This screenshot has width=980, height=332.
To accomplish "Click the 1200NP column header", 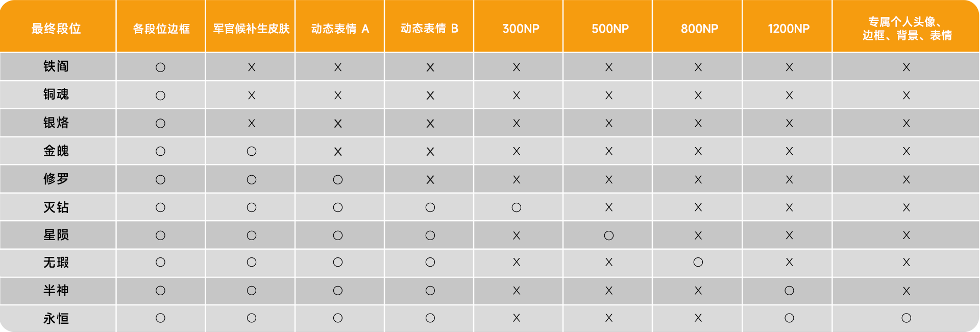I will tap(789, 29).
